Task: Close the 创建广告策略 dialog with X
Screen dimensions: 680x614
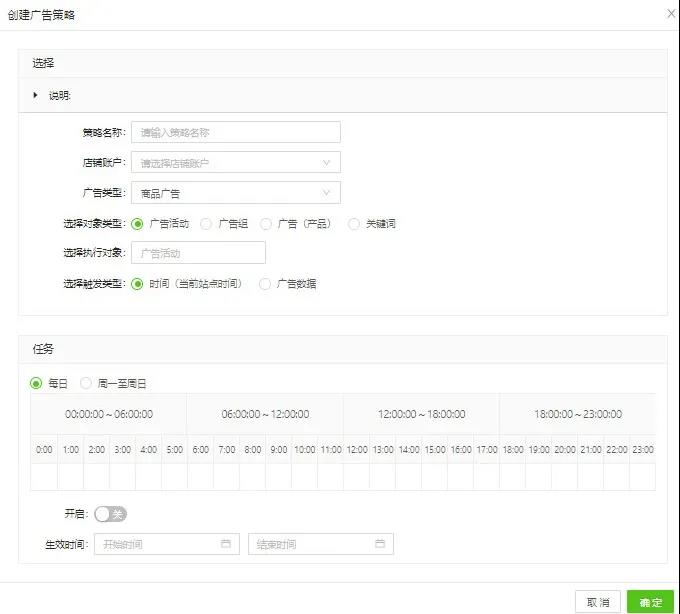Action: click(670, 14)
